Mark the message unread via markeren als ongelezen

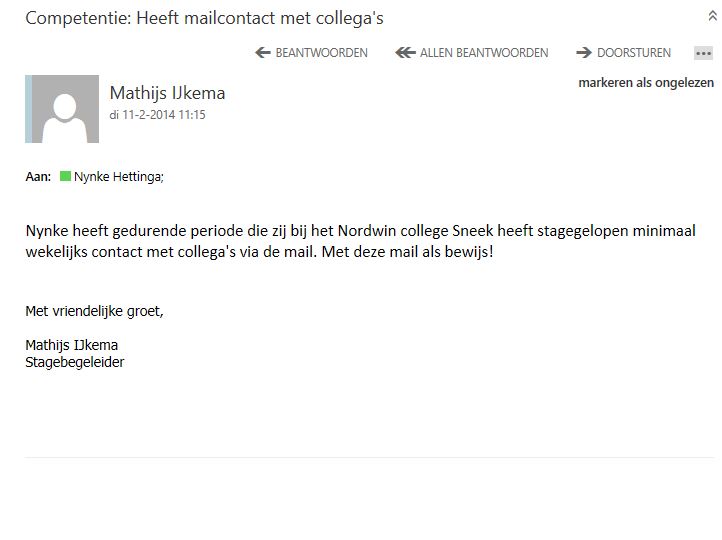click(646, 83)
